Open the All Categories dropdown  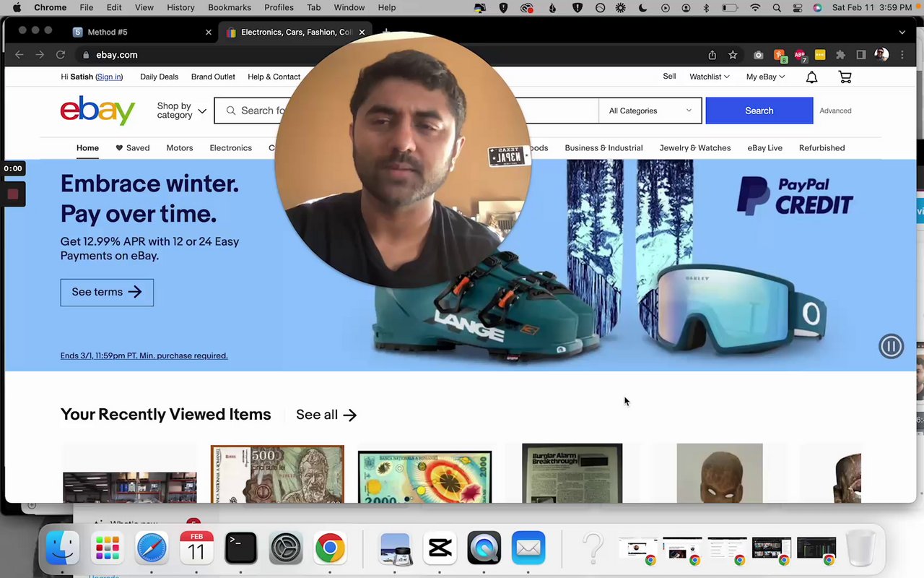pyautogui.click(x=650, y=111)
